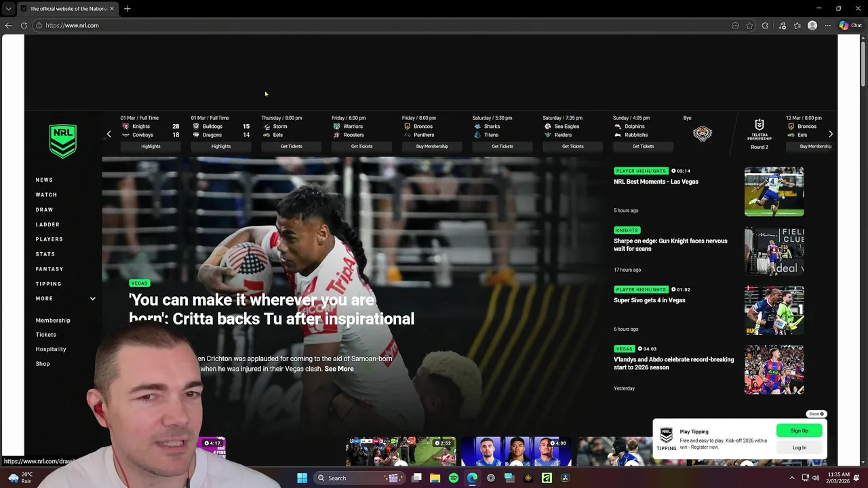The height and width of the screenshot is (488, 868).
Task: Sign Up for Play Tipping
Action: point(800,430)
